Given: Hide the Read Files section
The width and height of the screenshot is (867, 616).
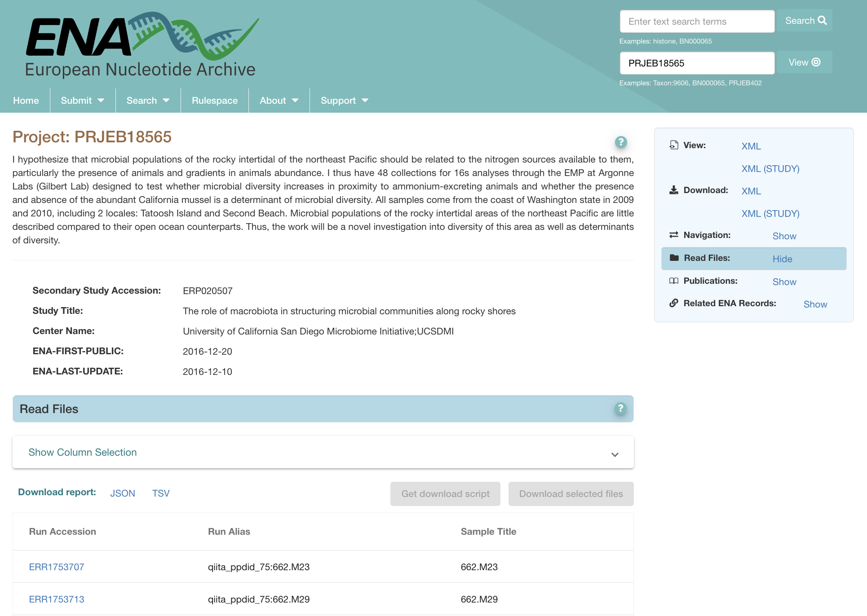Looking at the screenshot, I should (782, 259).
